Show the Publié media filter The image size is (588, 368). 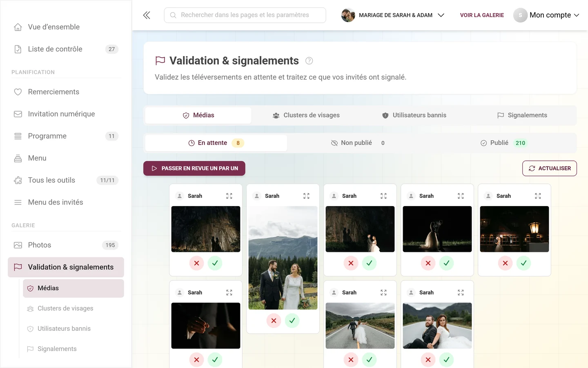tap(503, 143)
